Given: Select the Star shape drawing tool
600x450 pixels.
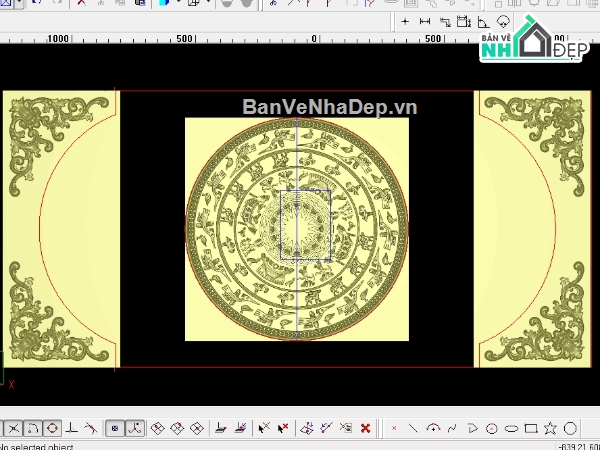Looking at the screenshot, I should pos(551,428).
